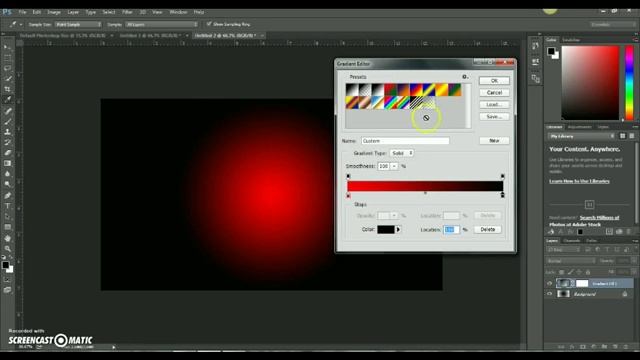Open gear menu in Gradient Editor presets
The width and height of the screenshot is (640, 360).
coord(465,77)
